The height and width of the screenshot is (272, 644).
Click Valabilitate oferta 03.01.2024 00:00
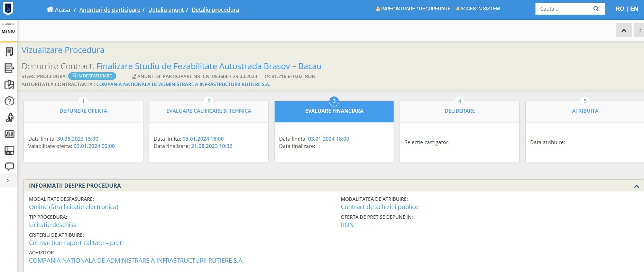94,146
